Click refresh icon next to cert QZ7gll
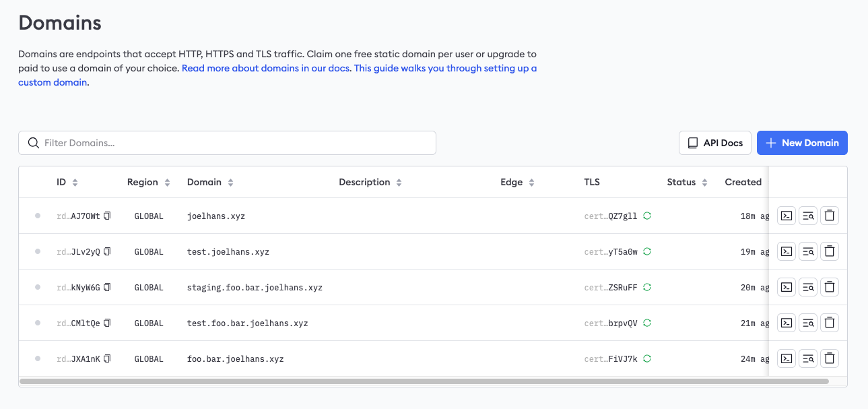Viewport: 868px width, 409px height. (647, 216)
